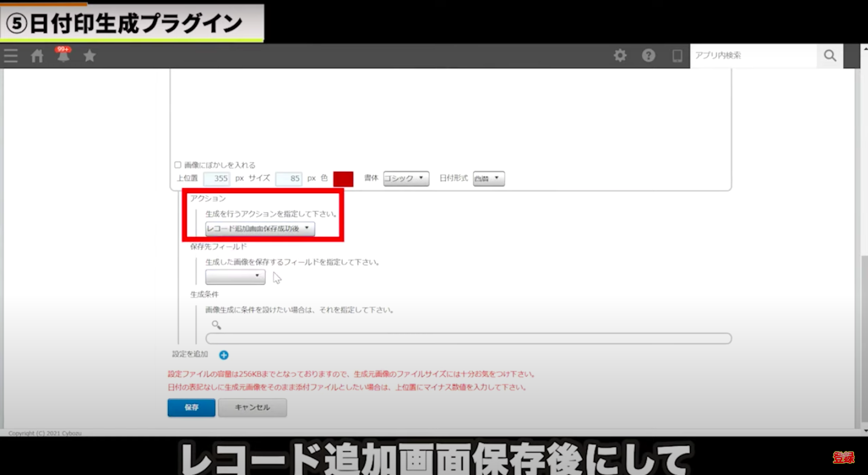
Task: Switch to the mobile view icon
Action: click(x=677, y=56)
